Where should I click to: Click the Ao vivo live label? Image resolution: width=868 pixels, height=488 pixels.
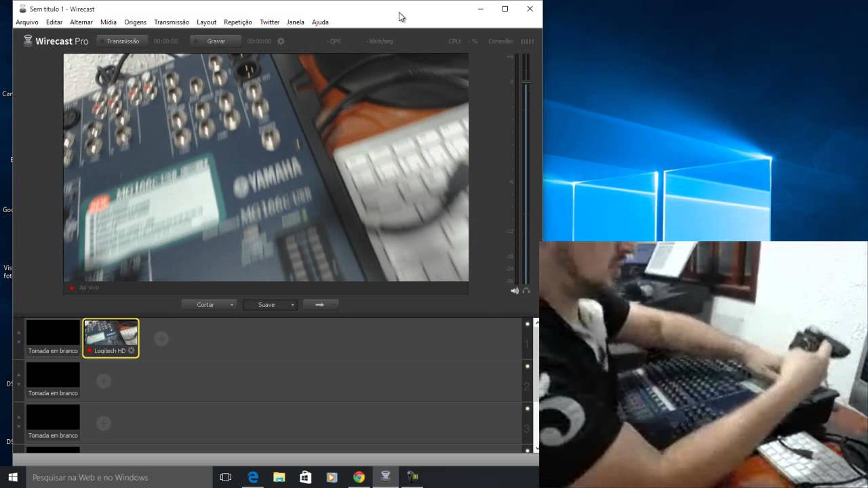pyautogui.click(x=89, y=287)
